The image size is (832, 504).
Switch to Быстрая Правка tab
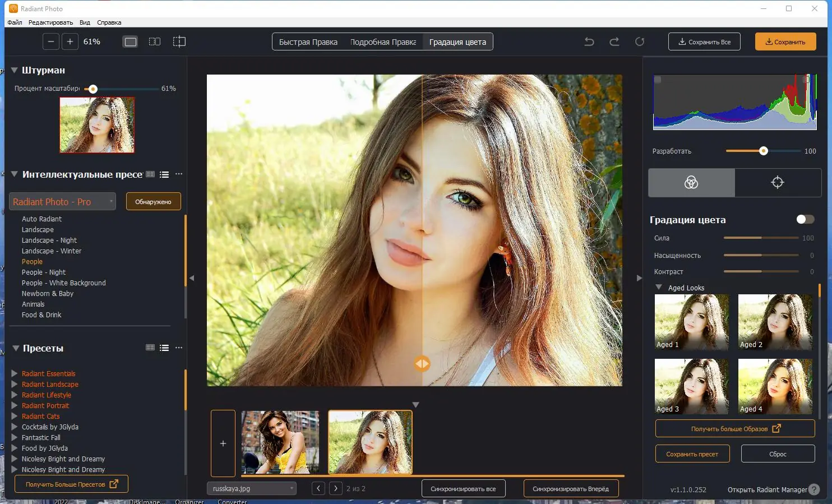point(308,42)
